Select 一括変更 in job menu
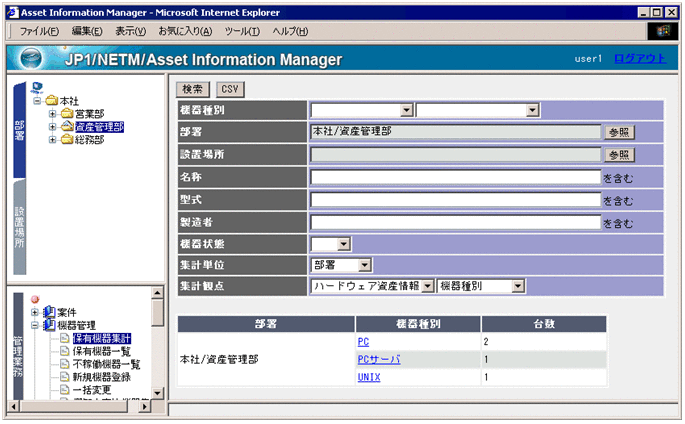The width and height of the screenshot is (685, 424). [x=92, y=390]
